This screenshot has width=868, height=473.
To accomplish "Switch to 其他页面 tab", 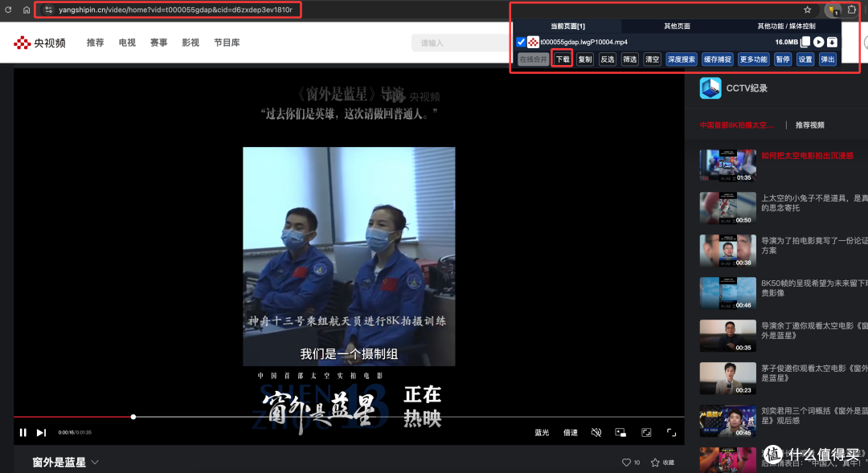I will click(x=677, y=26).
